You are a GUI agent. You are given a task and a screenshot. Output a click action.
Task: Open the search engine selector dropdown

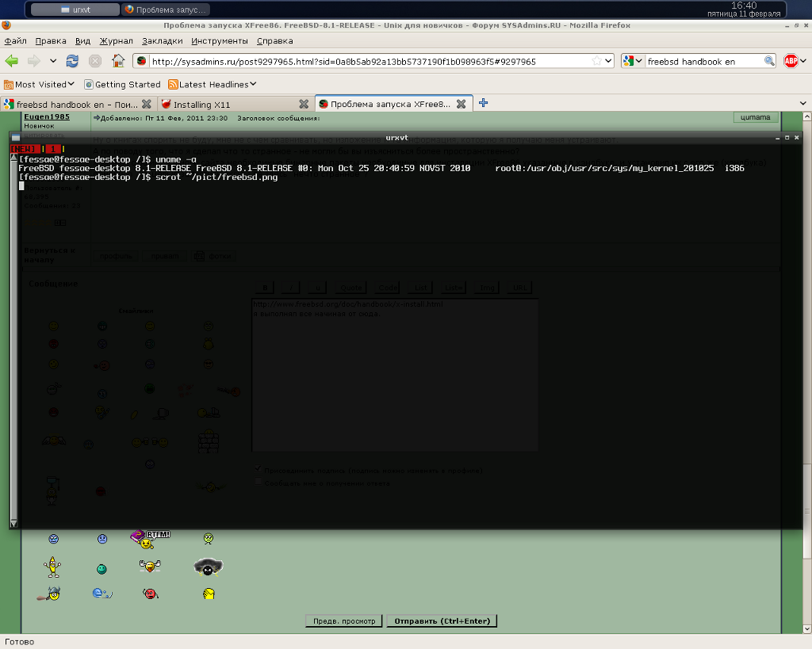click(632, 61)
